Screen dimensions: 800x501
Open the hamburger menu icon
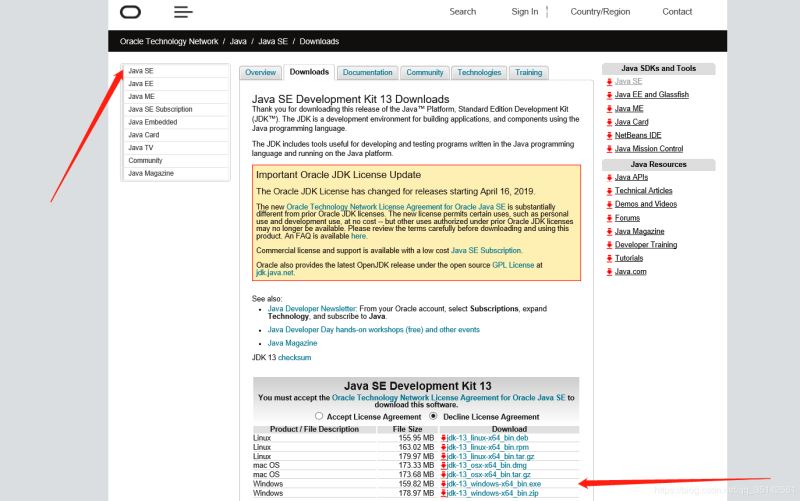pos(183,12)
